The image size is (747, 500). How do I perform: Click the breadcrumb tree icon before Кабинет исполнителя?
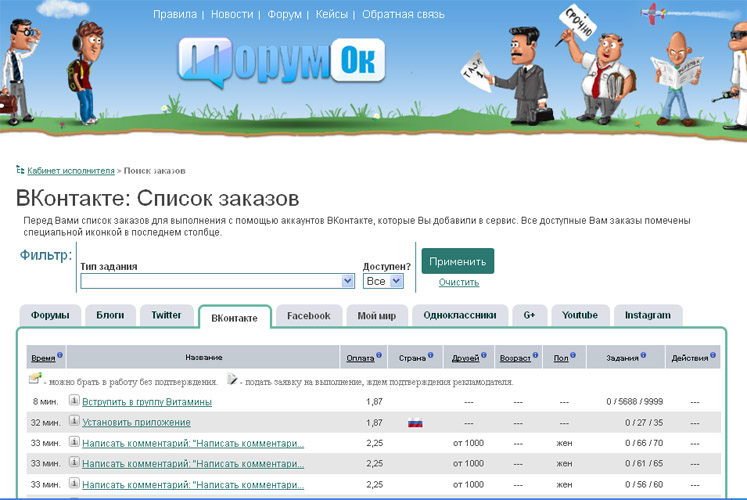(20, 170)
